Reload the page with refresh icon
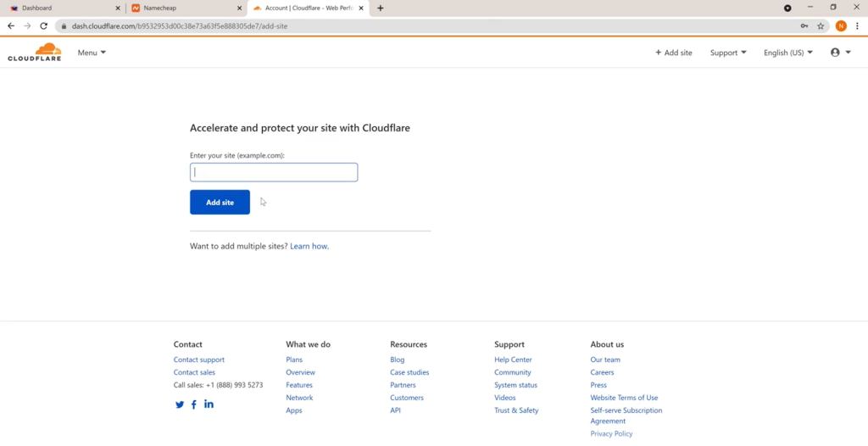The image size is (868, 446). tap(44, 26)
